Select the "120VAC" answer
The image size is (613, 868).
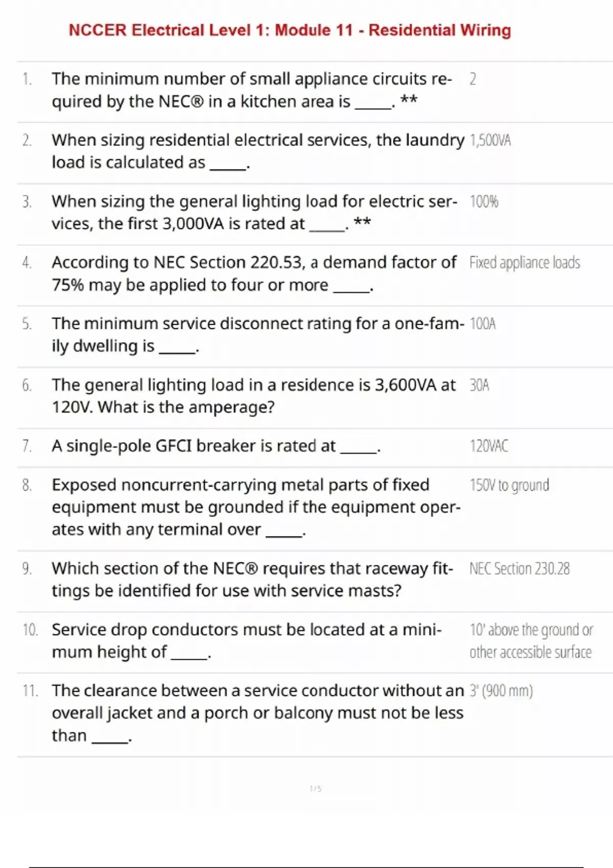point(489,446)
